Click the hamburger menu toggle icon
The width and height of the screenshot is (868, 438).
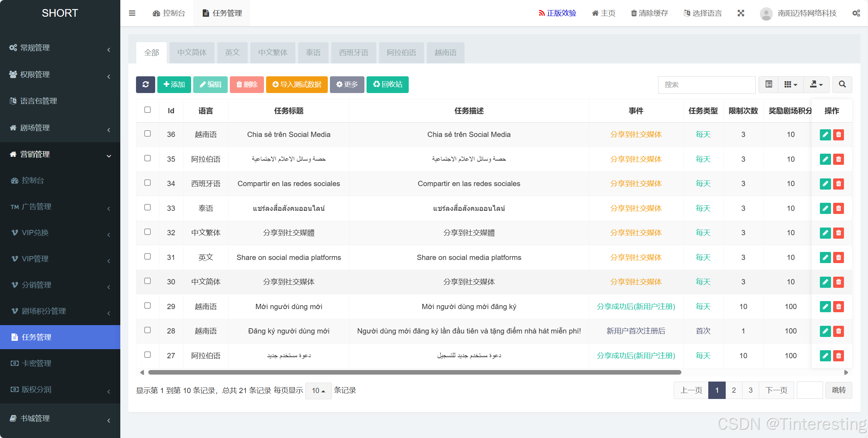coord(132,13)
